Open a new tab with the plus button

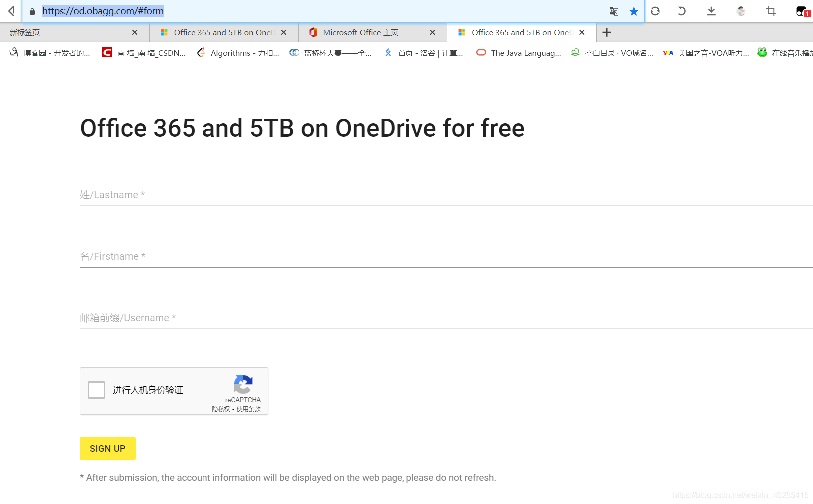tap(607, 32)
